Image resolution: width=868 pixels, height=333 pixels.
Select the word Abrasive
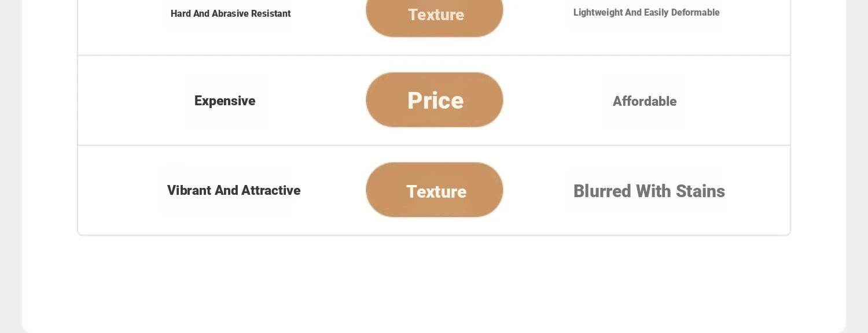tap(230, 14)
